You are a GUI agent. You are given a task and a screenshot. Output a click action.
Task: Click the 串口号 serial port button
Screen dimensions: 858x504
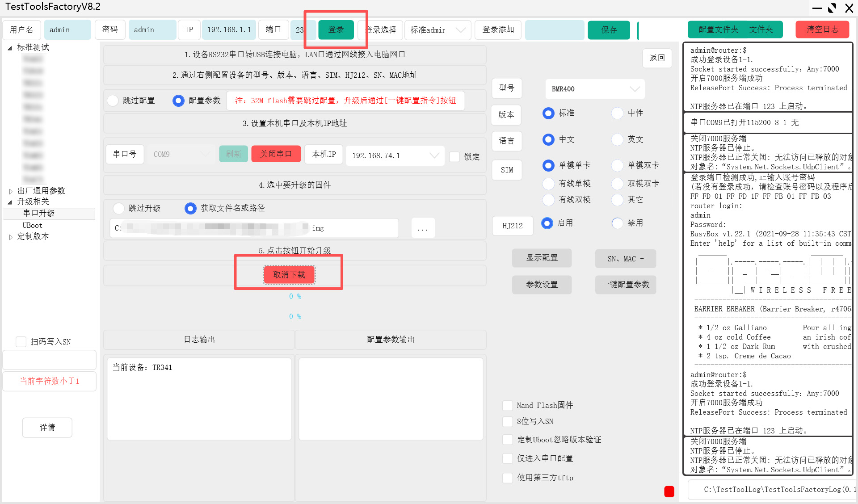125,154
